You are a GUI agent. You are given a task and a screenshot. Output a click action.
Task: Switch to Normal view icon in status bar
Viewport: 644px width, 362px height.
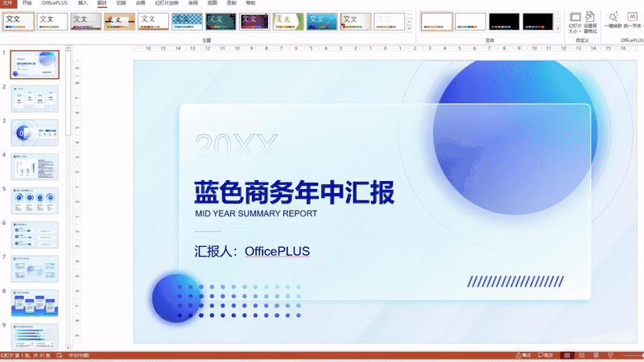[x=568, y=356]
